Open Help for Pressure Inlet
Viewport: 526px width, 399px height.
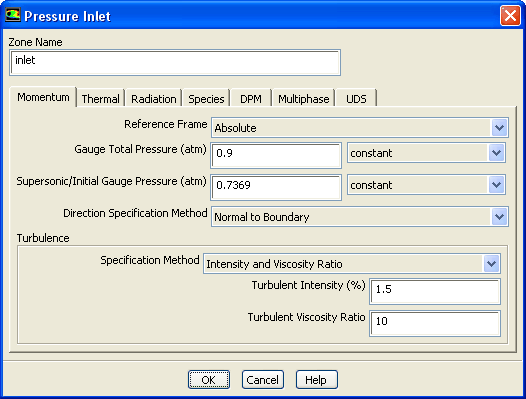click(316, 380)
